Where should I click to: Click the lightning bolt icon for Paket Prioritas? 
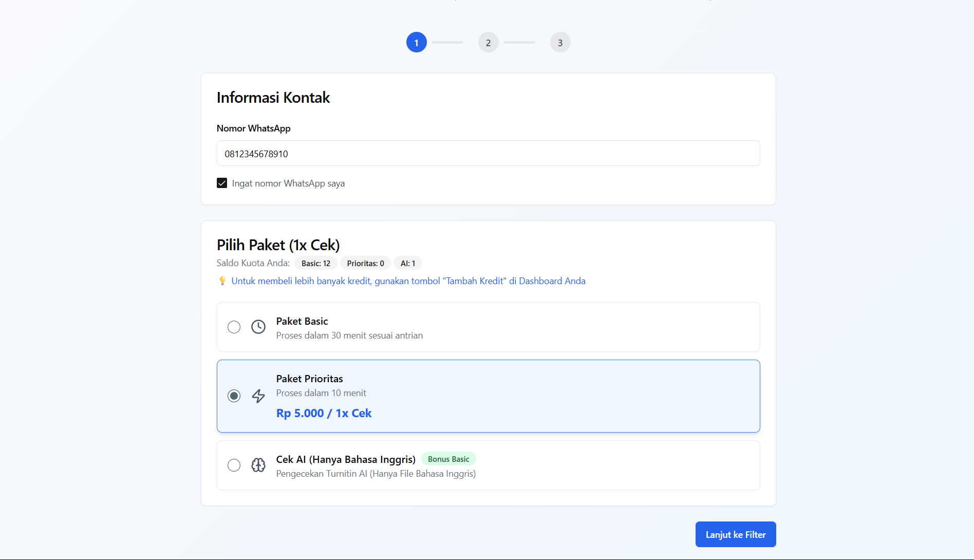pyautogui.click(x=258, y=396)
